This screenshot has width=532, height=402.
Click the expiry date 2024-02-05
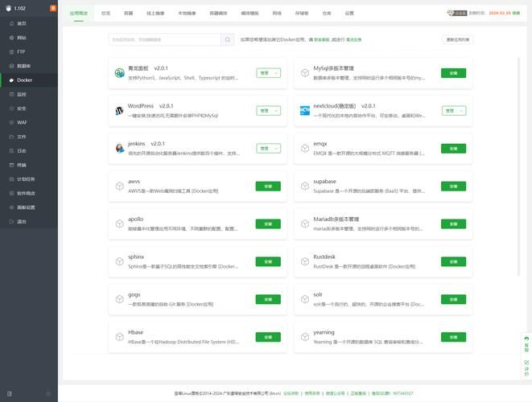(x=500, y=13)
